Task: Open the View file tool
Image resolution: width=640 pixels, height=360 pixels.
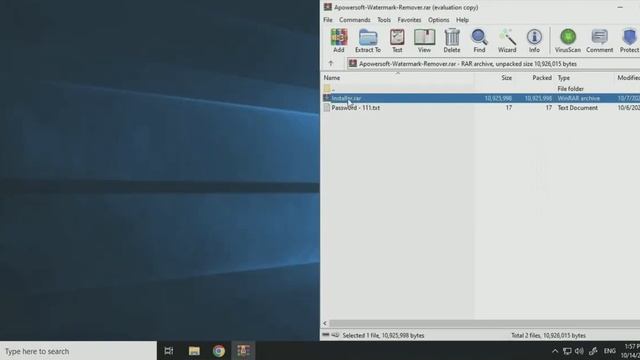Action: tap(424, 40)
